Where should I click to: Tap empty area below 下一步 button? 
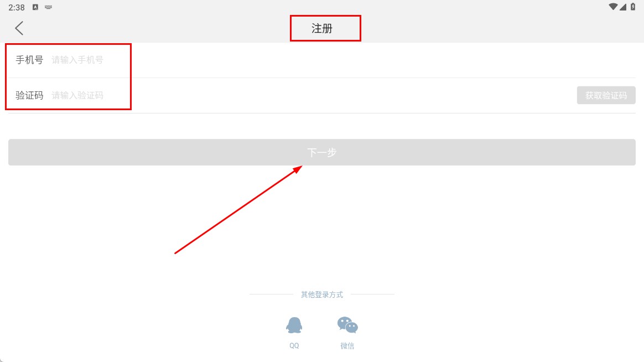point(452,226)
